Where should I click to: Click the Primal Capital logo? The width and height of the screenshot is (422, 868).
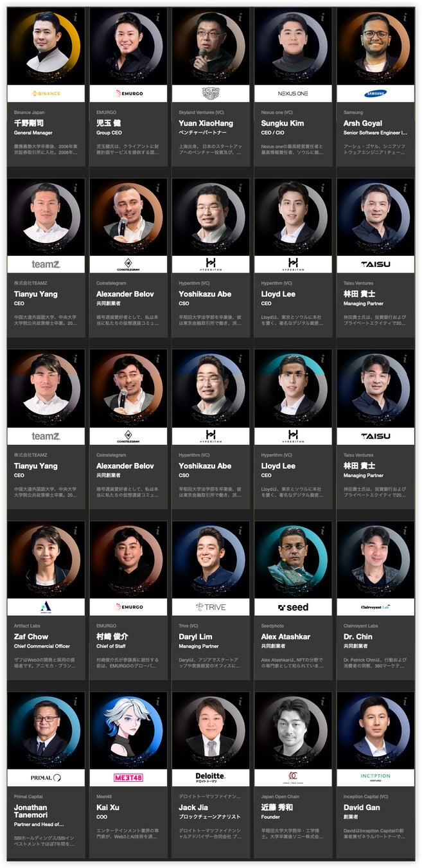46,777
